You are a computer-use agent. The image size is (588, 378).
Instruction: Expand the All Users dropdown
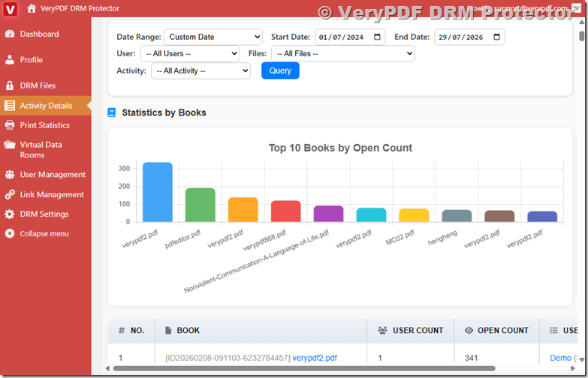190,53
